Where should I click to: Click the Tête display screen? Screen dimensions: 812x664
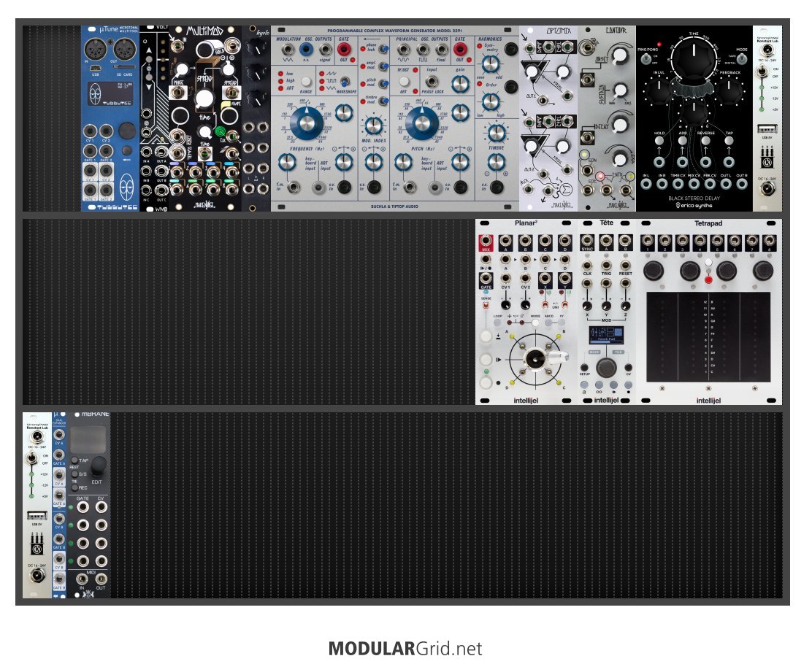click(x=606, y=335)
